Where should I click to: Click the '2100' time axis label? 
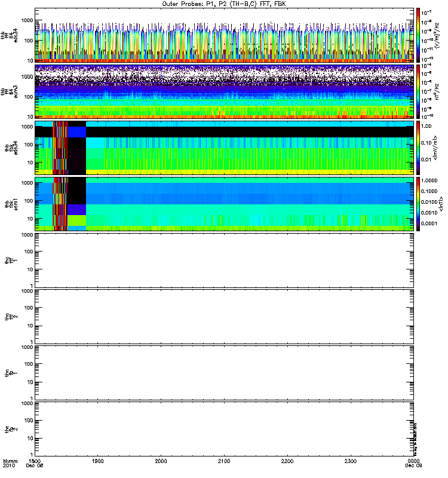pos(224,461)
